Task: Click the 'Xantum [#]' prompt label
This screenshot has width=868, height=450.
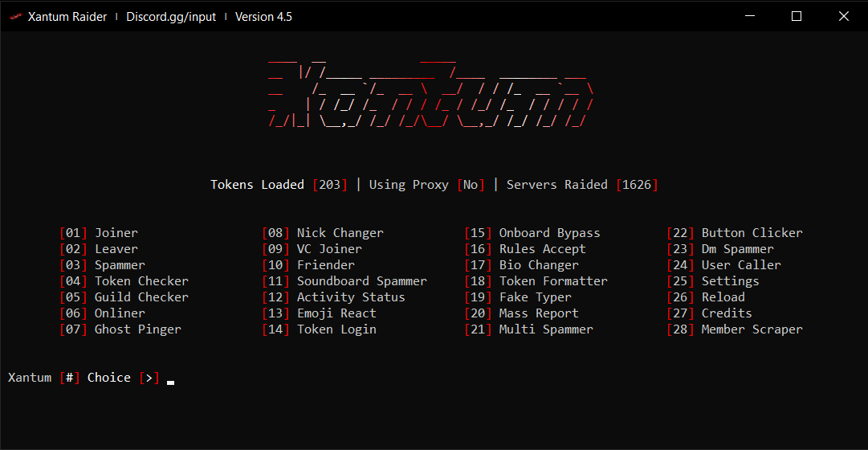Action: click(x=44, y=378)
